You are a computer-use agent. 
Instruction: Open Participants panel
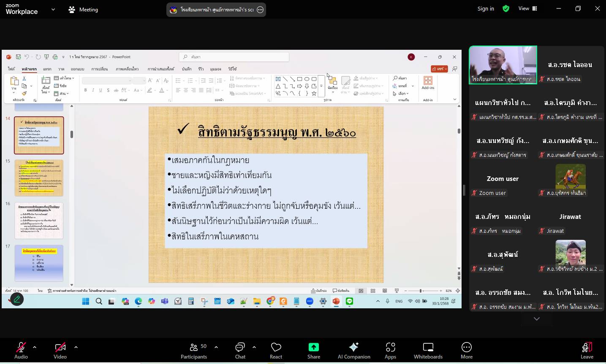194,351
